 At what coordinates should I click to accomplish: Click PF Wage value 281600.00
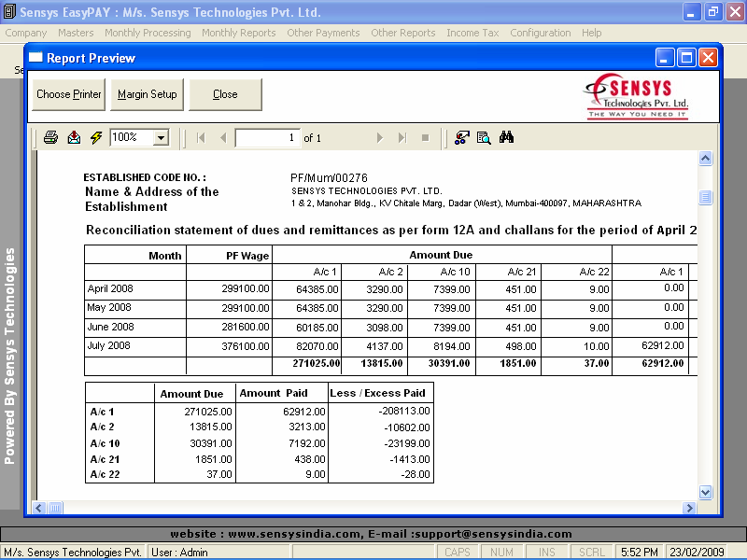246,328
